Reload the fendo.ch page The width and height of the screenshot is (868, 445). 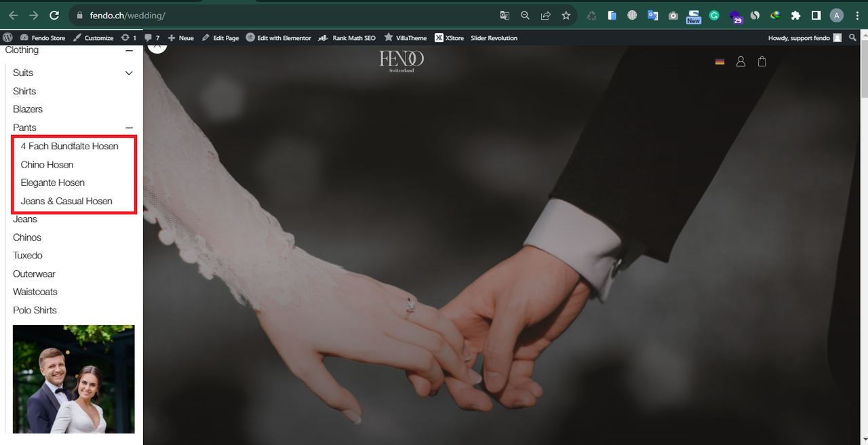click(x=55, y=15)
